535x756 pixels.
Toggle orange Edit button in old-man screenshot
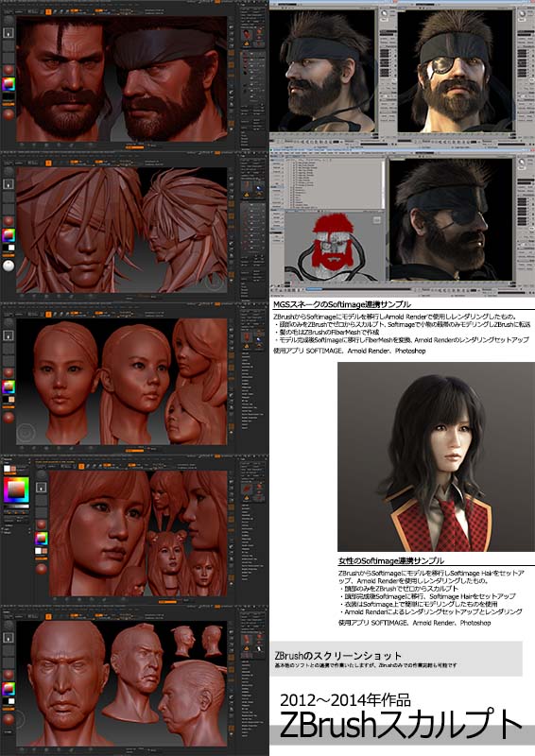[48, 617]
